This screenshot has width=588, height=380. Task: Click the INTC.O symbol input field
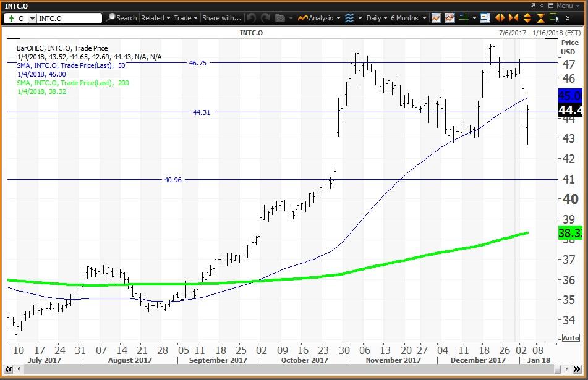click(69, 19)
